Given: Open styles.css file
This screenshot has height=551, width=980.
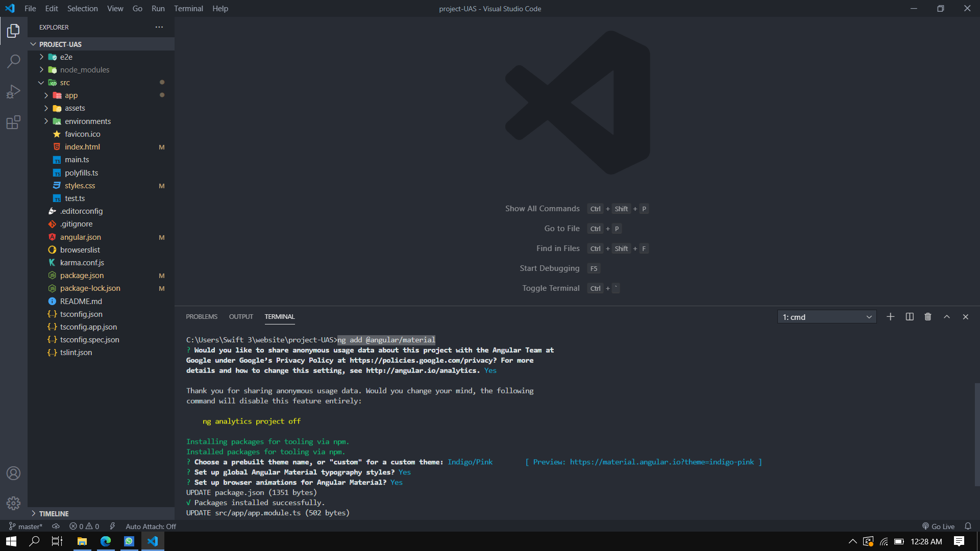Looking at the screenshot, I should tap(101, 185).
